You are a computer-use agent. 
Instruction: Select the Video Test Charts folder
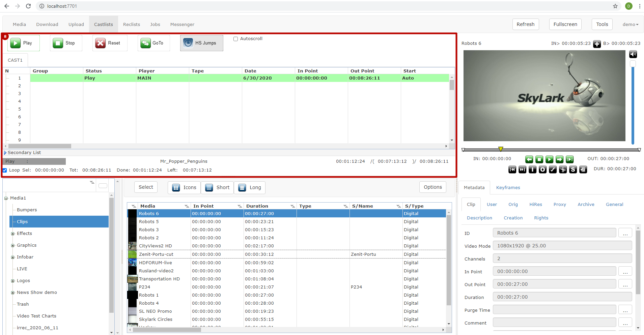36,316
